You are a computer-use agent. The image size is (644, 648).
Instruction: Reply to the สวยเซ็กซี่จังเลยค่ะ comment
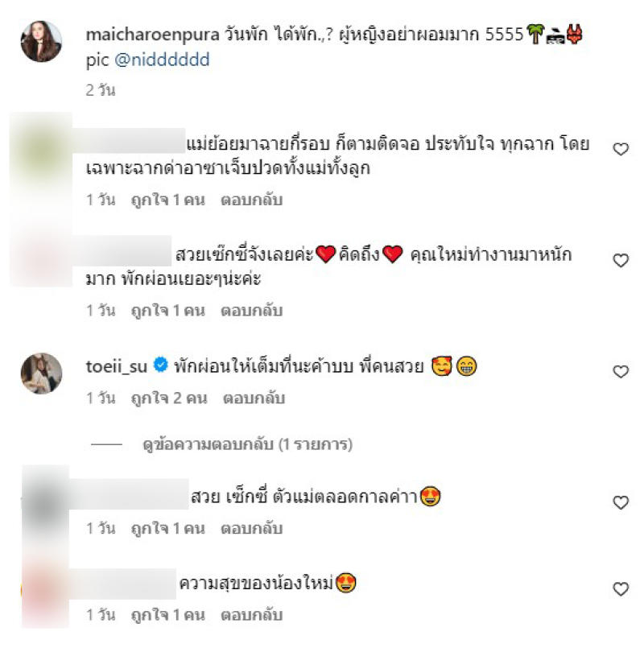click(x=252, y=311)
